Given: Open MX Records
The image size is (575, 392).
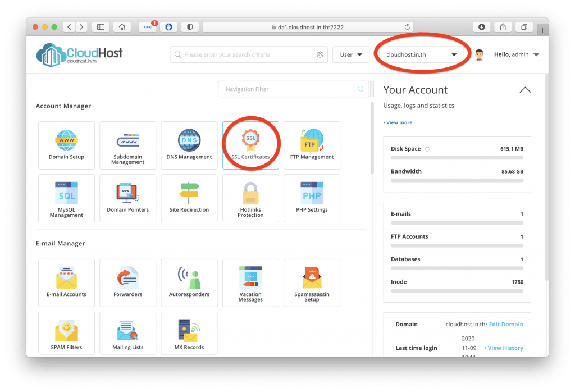Looking at the screenshot, I should tap(189, 335).
